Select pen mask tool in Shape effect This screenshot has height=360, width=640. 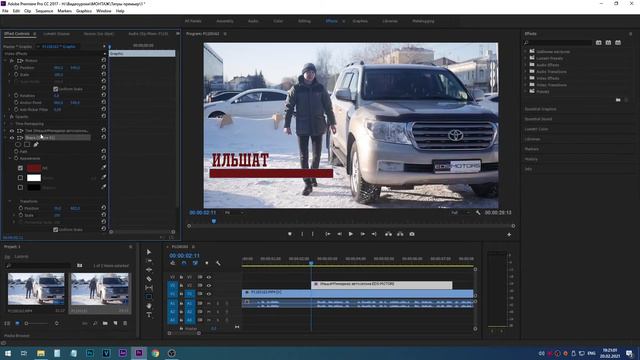click(x=36, y=144)
